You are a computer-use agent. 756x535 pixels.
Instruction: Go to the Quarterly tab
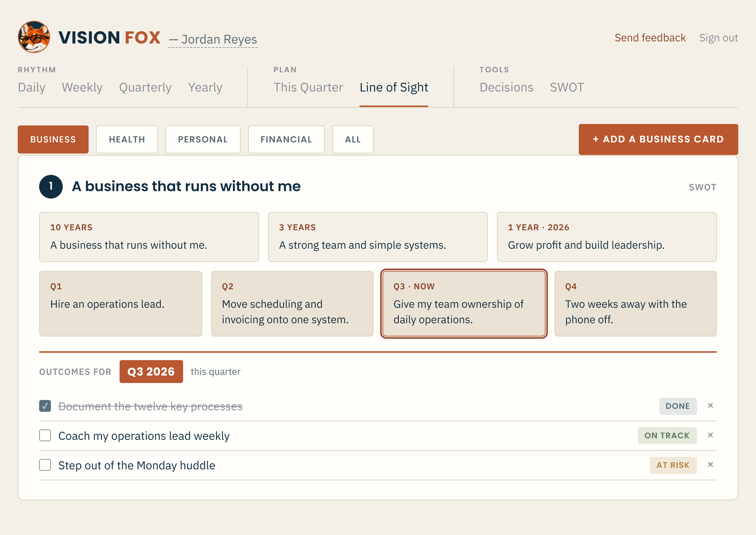click(x=145, y=87)
